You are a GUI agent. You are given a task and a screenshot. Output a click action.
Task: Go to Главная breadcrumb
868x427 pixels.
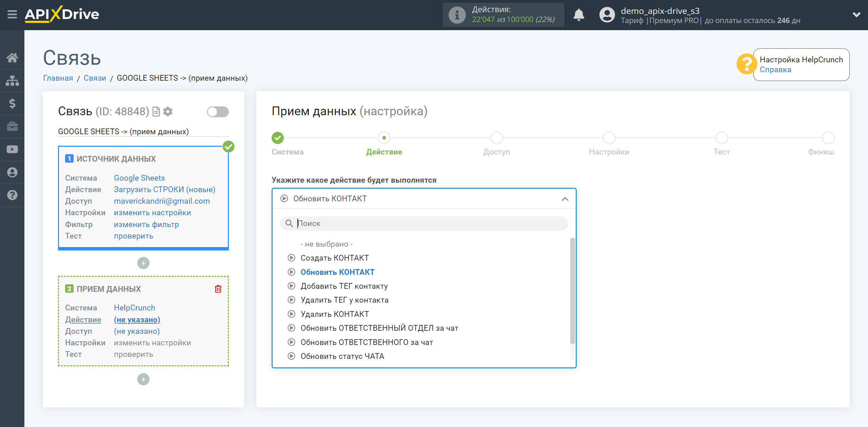pos(58,78)
